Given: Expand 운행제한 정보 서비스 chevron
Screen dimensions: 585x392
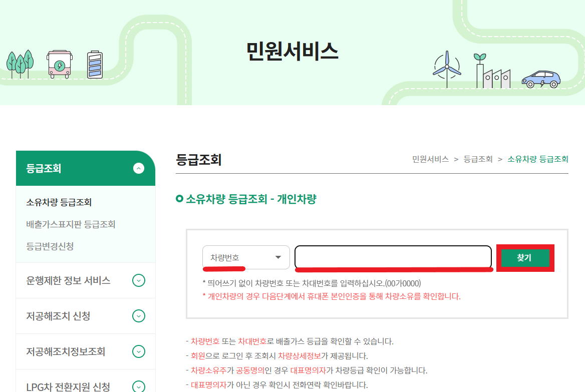Looking at the screenshot, I should [x=138, y=280].
